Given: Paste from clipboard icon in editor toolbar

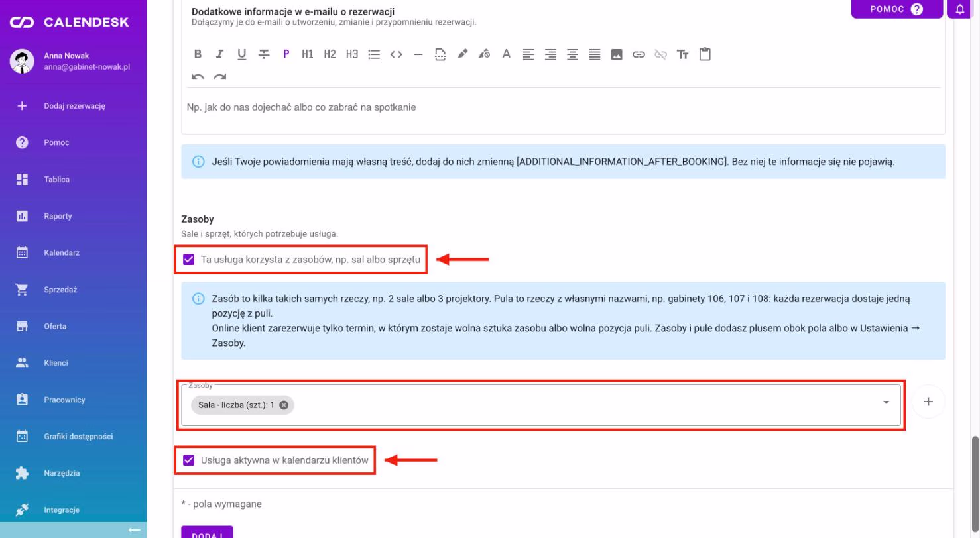Looking at the screenshot, I should coord(705,54).
